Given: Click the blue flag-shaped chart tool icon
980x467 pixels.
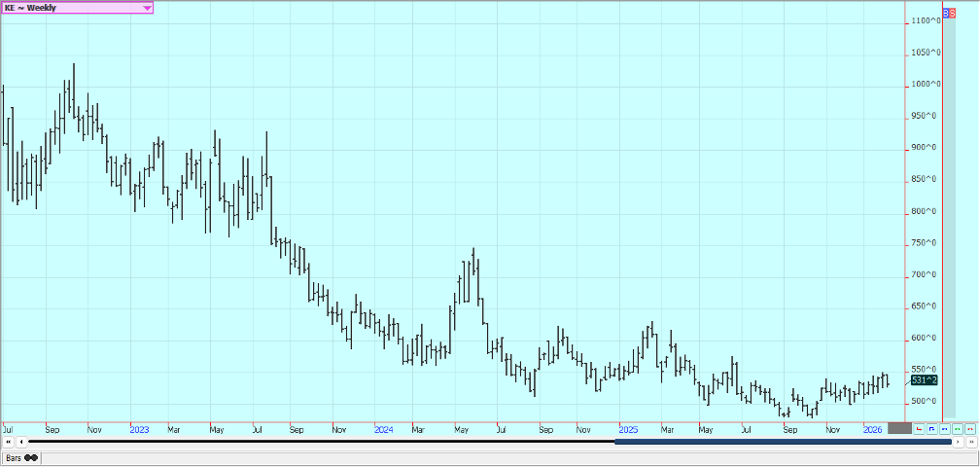Looking at the screenshot, I should coord(931,428).
